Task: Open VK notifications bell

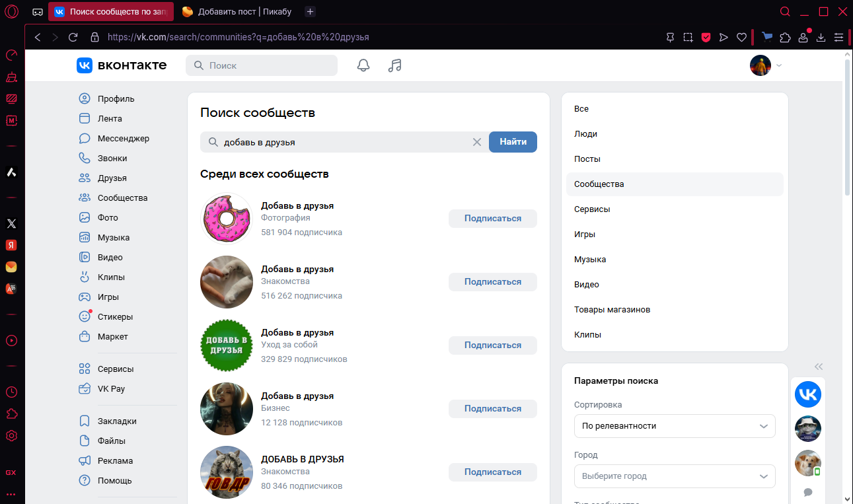Action: (363, 65)
